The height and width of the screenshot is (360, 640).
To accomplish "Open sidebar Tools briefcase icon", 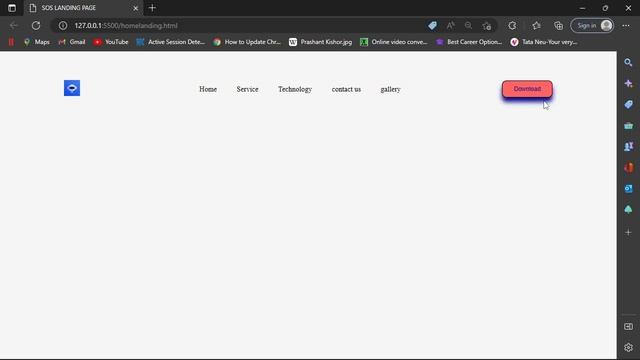I will pos(628,126).
